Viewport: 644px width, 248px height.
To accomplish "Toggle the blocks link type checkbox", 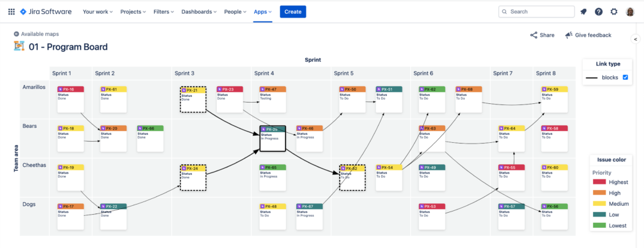I will 625,77.
